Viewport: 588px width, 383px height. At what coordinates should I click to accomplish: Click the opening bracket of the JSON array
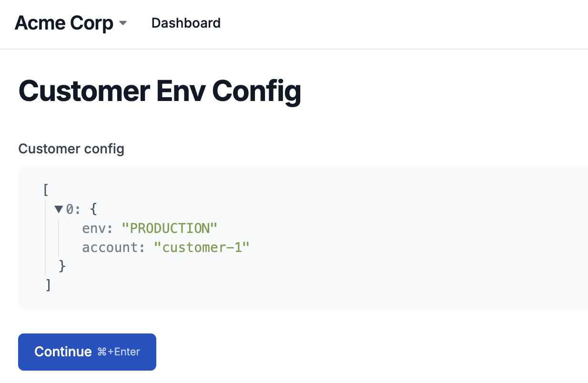pos(45,190)
